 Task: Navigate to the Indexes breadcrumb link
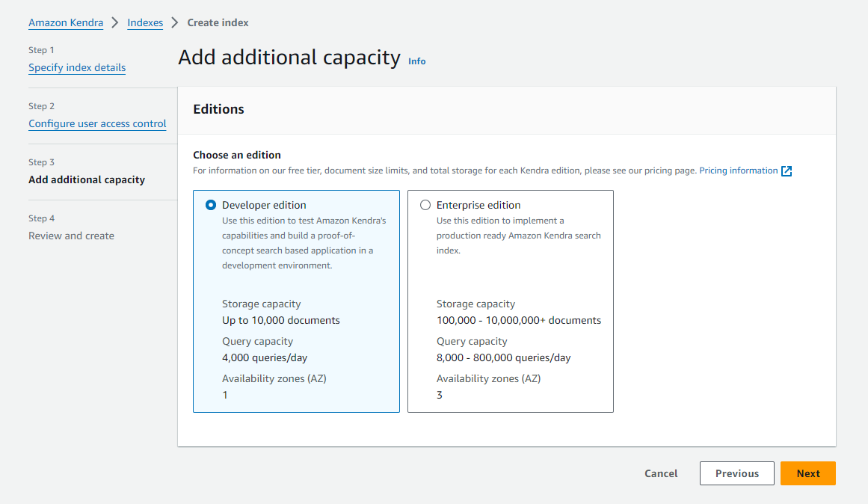click(145, 22)
